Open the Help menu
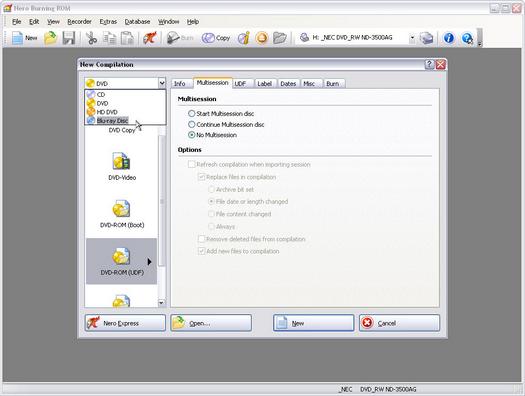525x396 pixels. pyautogui.click(x=193, y=22)
